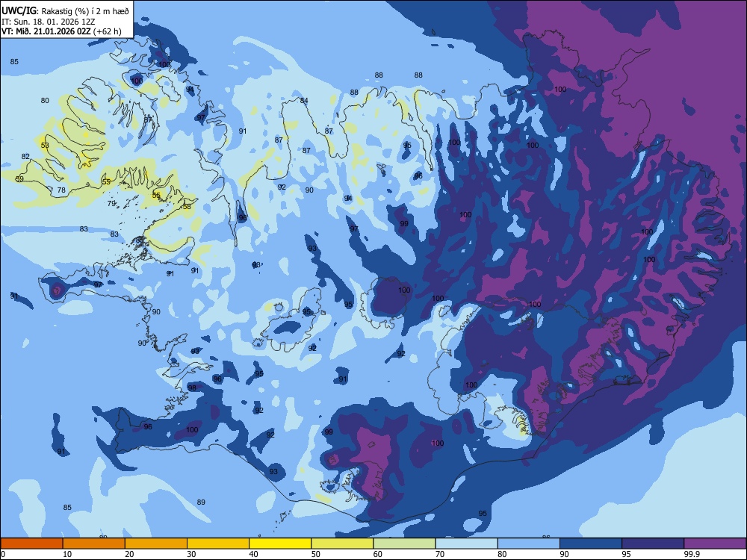Click the 78 humidity value on map
The width and height of the screenshot is (747, 560).
pyautogui.click(x=61, y=190)
